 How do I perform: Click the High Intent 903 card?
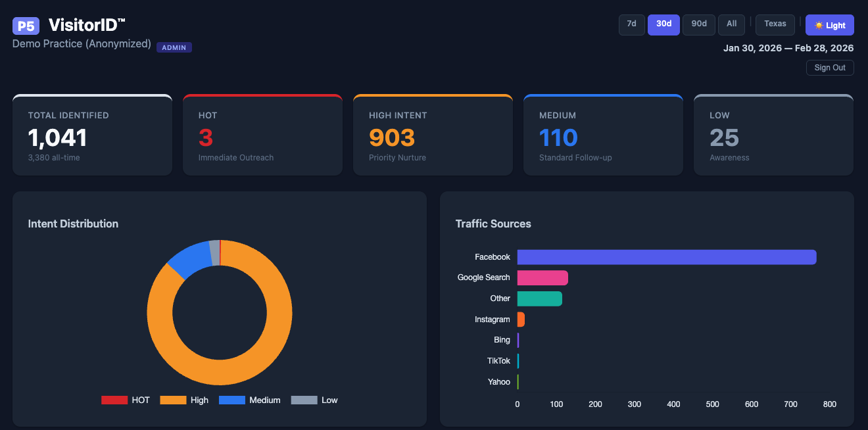point(433,133)
